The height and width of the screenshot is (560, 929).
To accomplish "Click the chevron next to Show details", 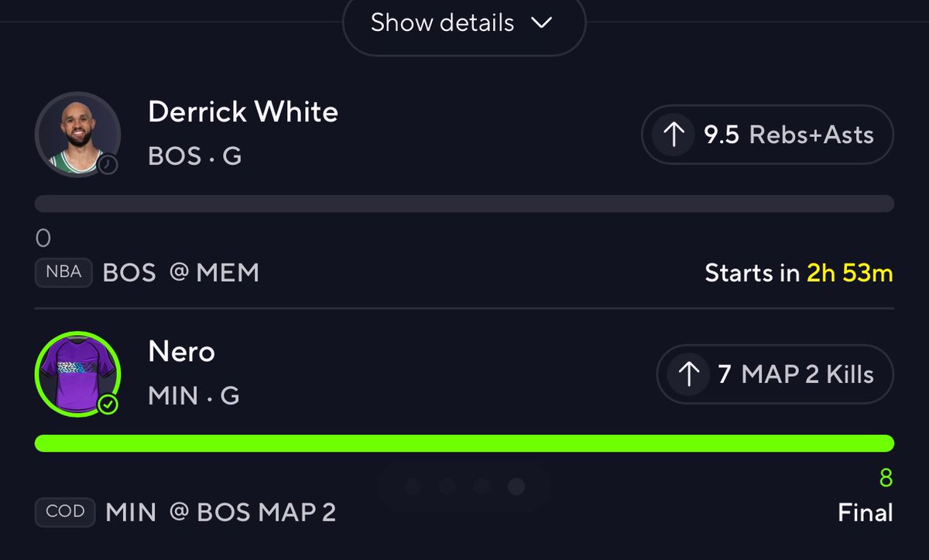I will pos(541,23).
